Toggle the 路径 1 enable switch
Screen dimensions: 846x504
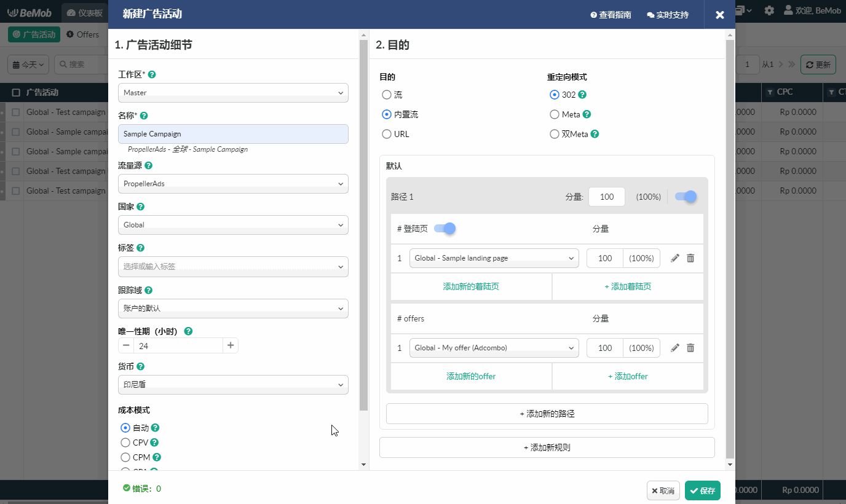(686, 197)
